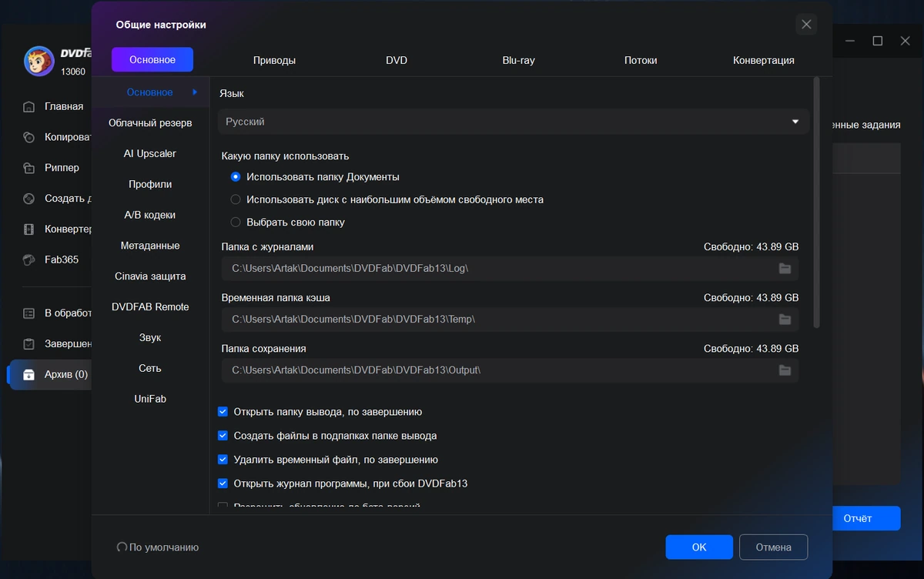Open Метаданные settings section
Screen dimensions: 924x579
150,246
